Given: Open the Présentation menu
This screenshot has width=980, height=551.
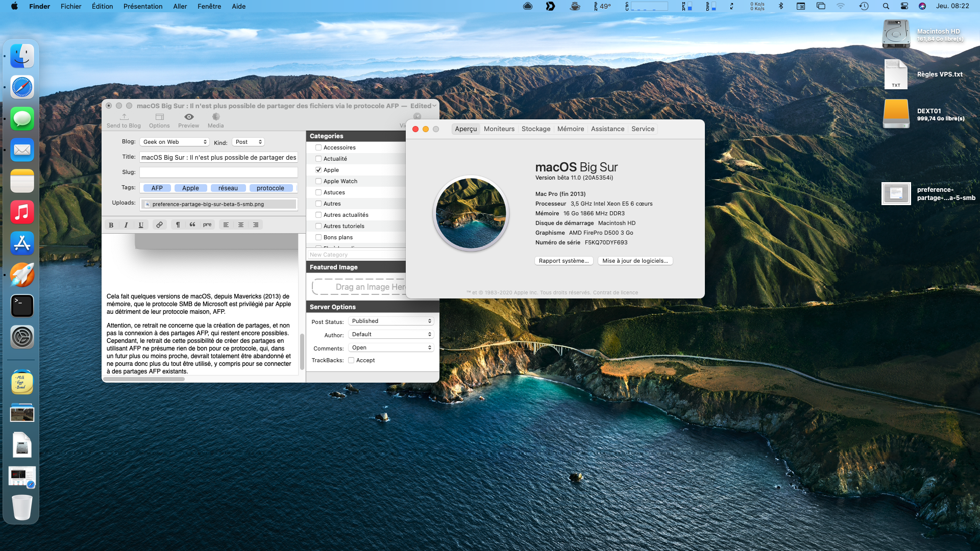Looking at the screenshot, I should coord(143,6).
